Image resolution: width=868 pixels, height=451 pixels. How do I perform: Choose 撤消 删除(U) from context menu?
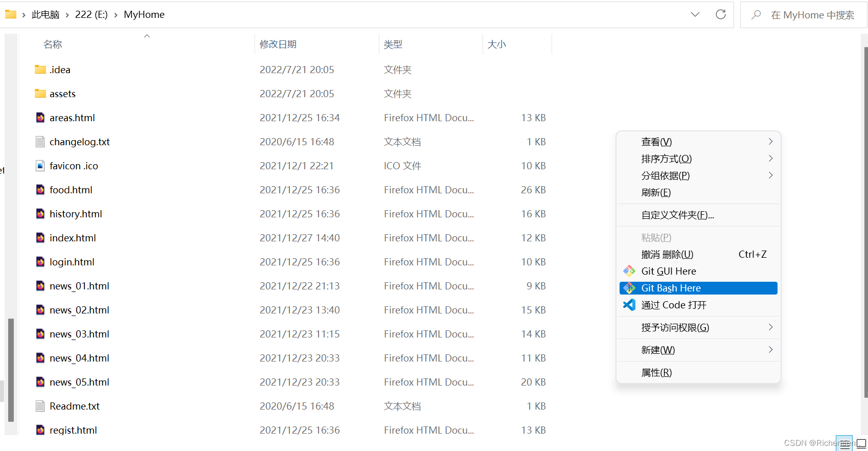click(698, 254)
